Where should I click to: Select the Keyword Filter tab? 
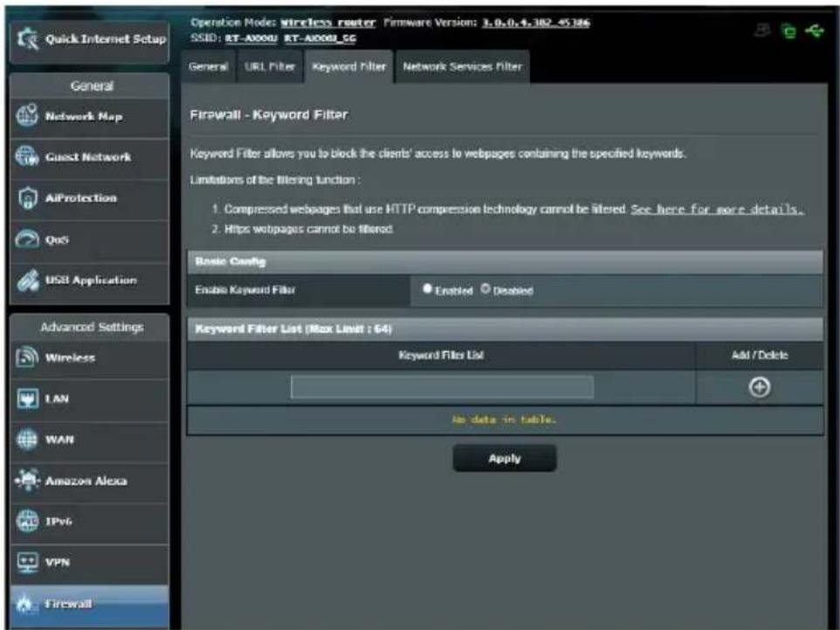(348, 66)
